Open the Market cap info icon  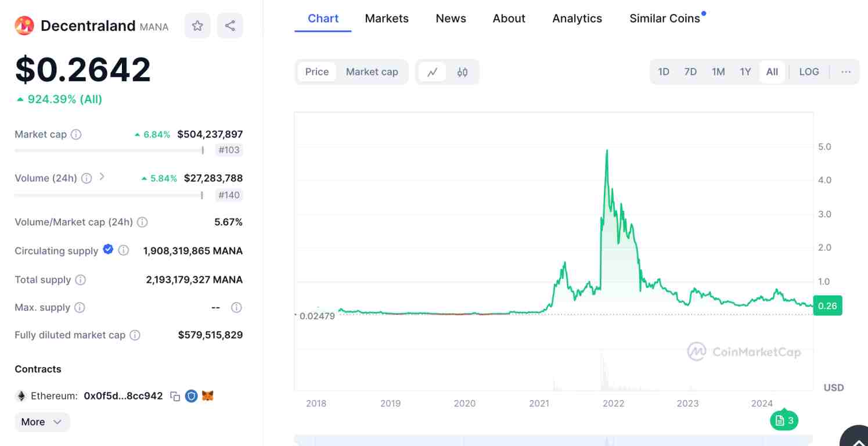(76, 134)
